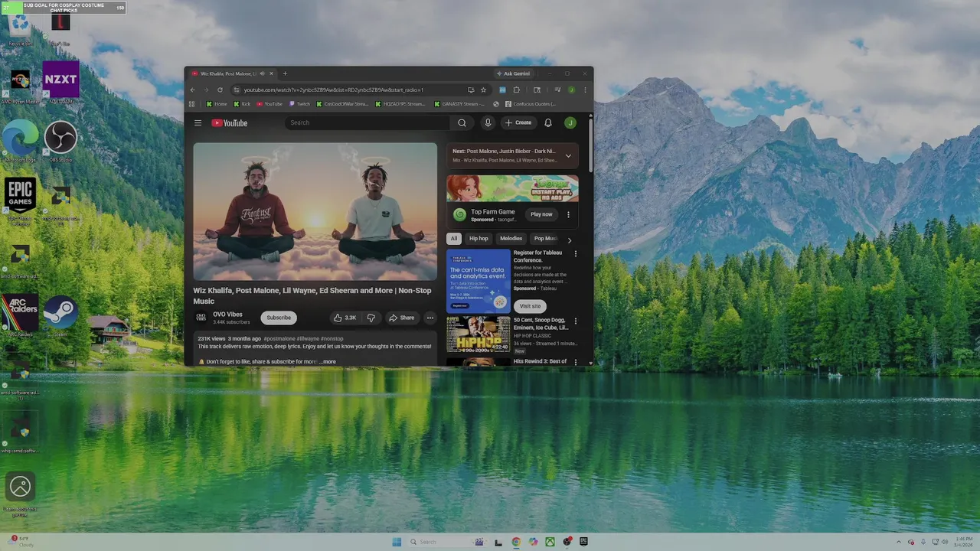Click Windows Start button
Viewport: 980px width, 551px height.
[x=397, y=542]
